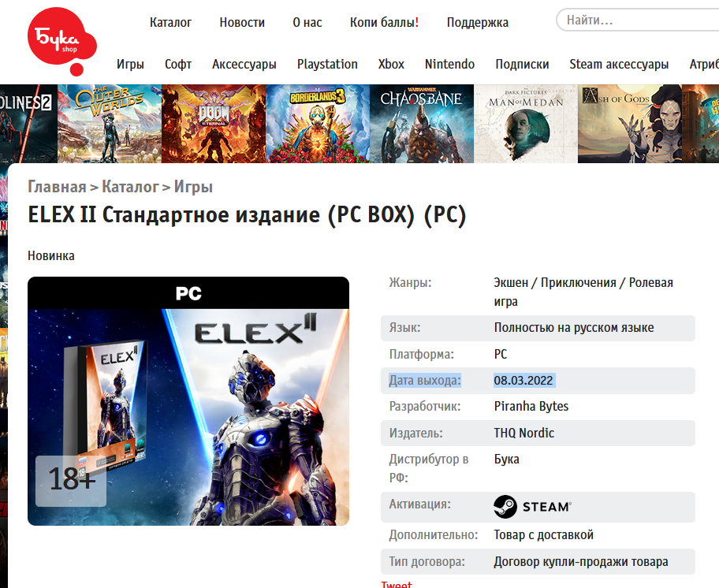The width and height of the screenshot is (719, 588).
Task: Select the Borderlands 3 banner
Action: coord(318,124)
